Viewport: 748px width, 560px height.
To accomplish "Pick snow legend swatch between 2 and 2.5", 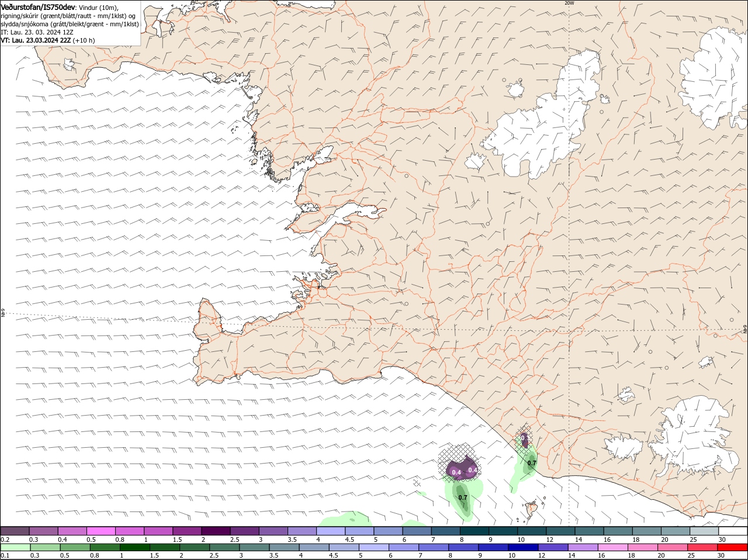I will pos(216,531).
